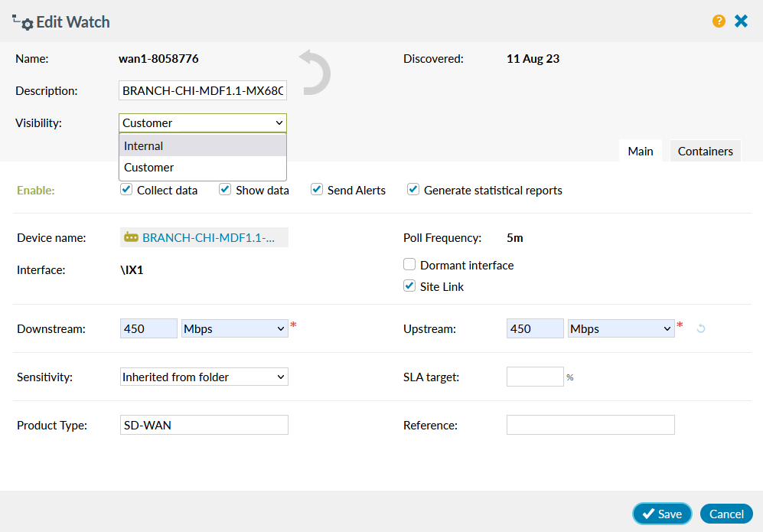763x532 pixels.
Task: Select the Main tab
Action: [641, 151]
